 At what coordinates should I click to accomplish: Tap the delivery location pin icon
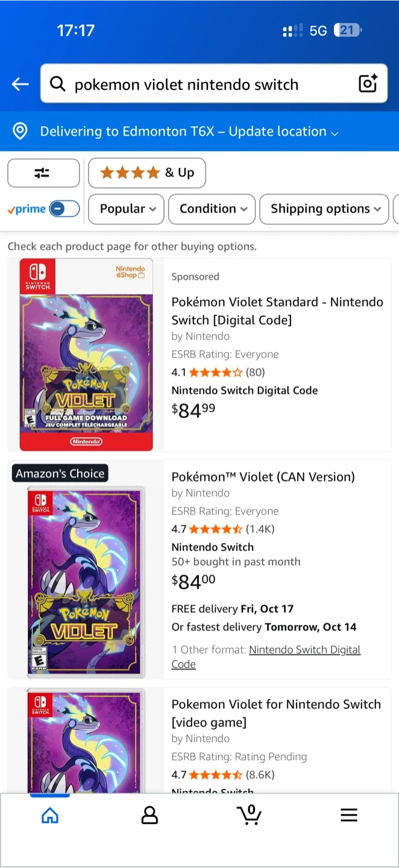tap(20, 131)
